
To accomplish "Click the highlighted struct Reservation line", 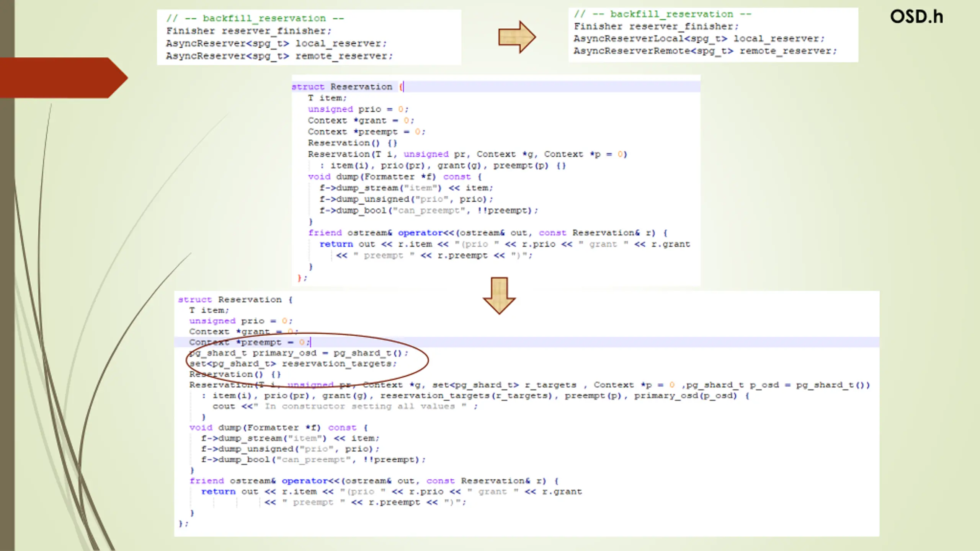I will [x=496, y=87].
